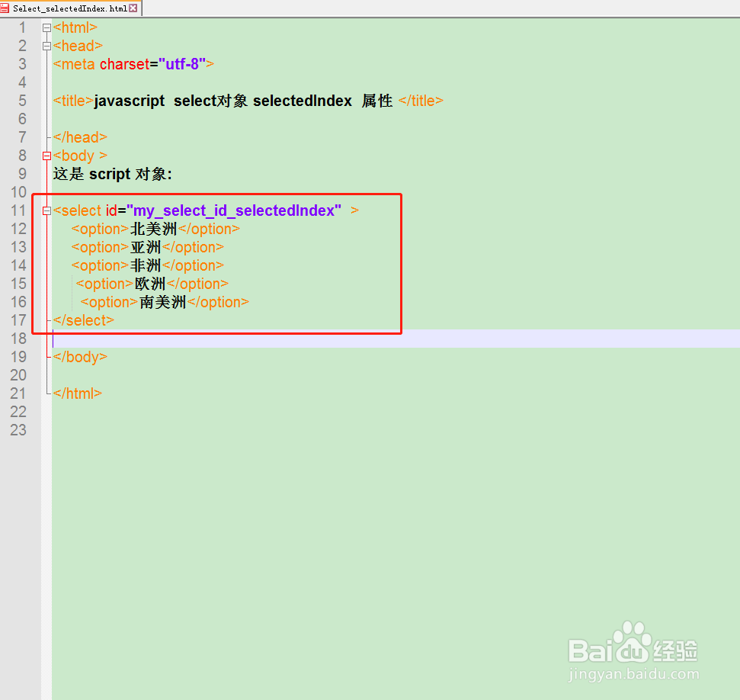
Task: Click the id value "my_select_id_selectedIndex"
Action: [234, 210]
